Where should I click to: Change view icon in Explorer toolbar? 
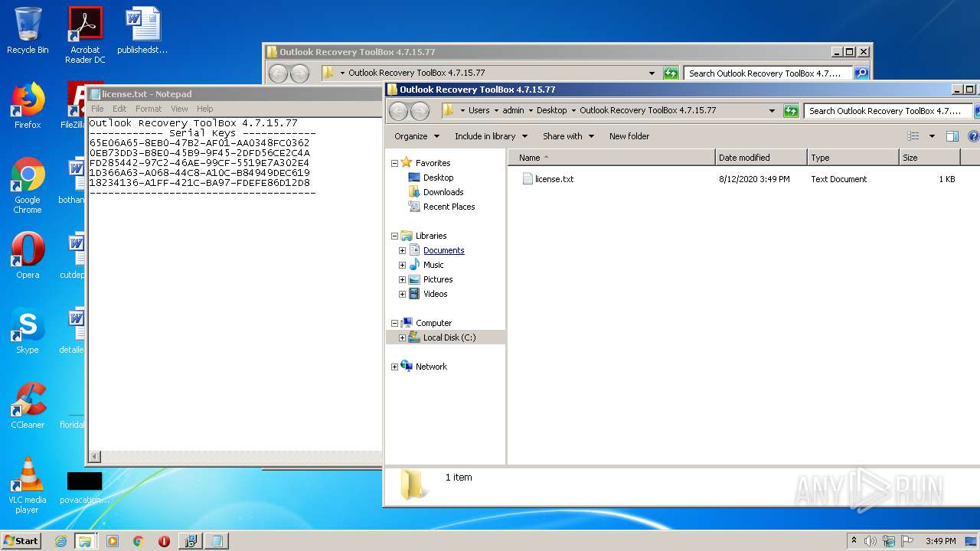tap(913, 136)
